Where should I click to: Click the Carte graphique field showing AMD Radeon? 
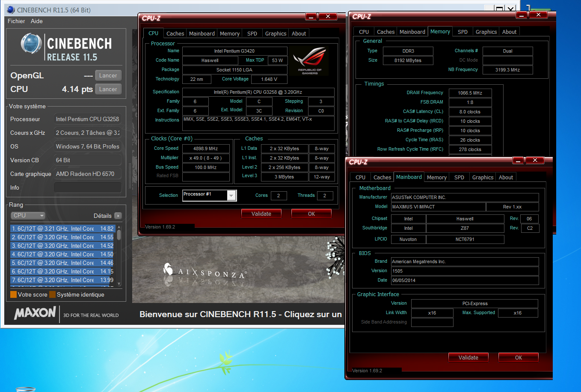87,174
